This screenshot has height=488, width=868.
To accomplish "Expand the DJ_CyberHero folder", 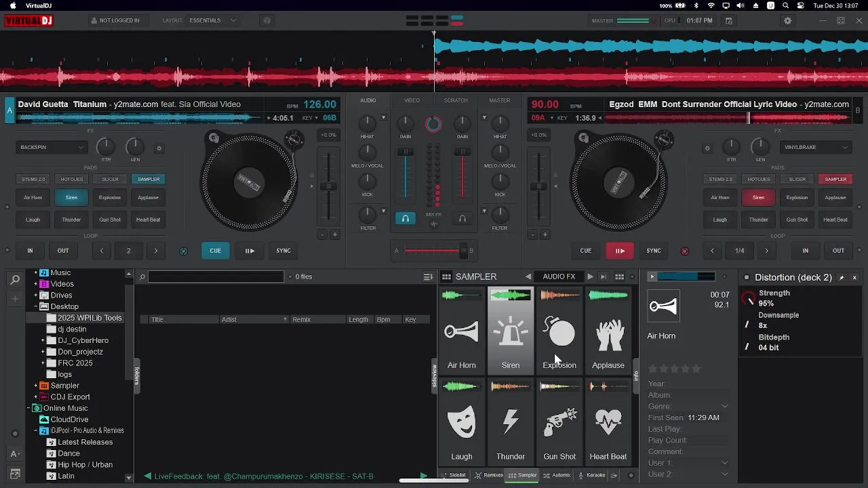I will point(43,340).
